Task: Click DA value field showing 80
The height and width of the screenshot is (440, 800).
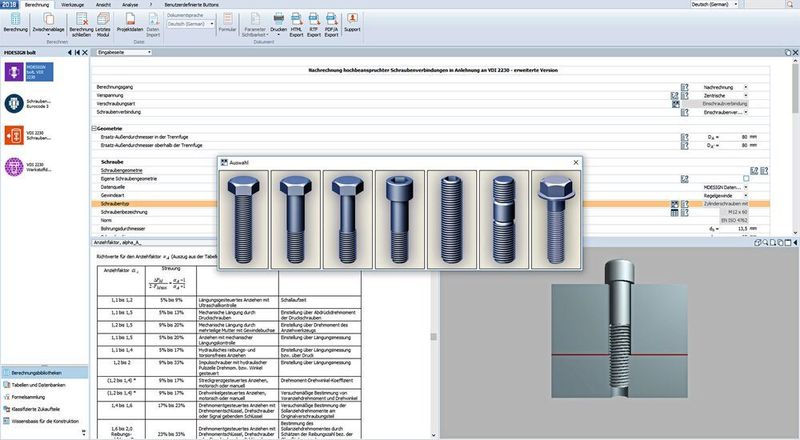Action: tap(735, 137)
